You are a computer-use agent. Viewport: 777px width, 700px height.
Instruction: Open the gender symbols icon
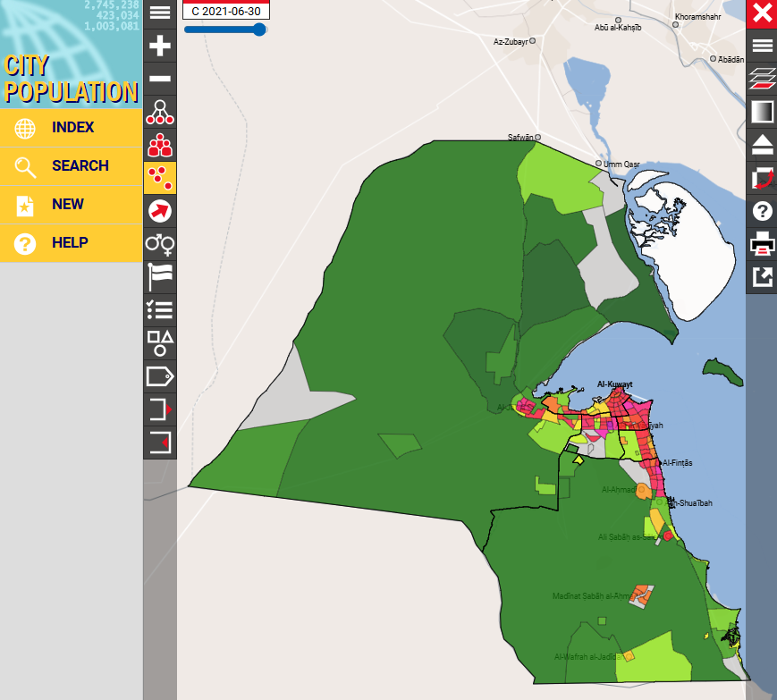(159, 244)
